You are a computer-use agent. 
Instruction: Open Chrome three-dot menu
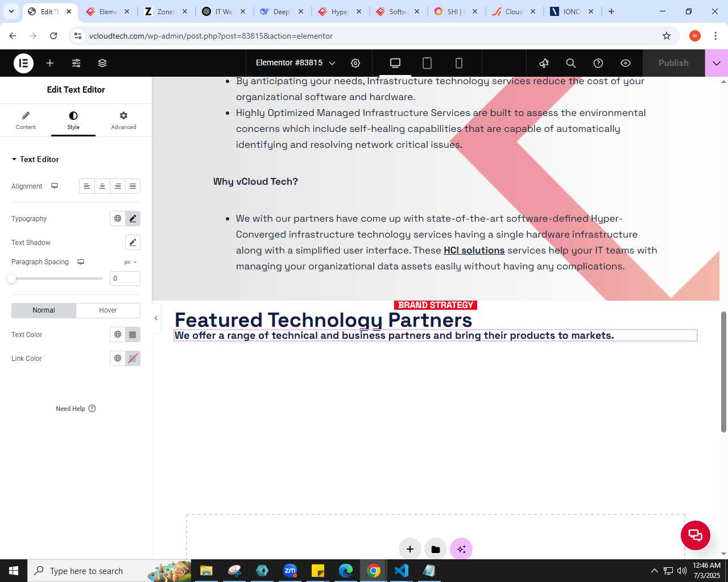715,36
